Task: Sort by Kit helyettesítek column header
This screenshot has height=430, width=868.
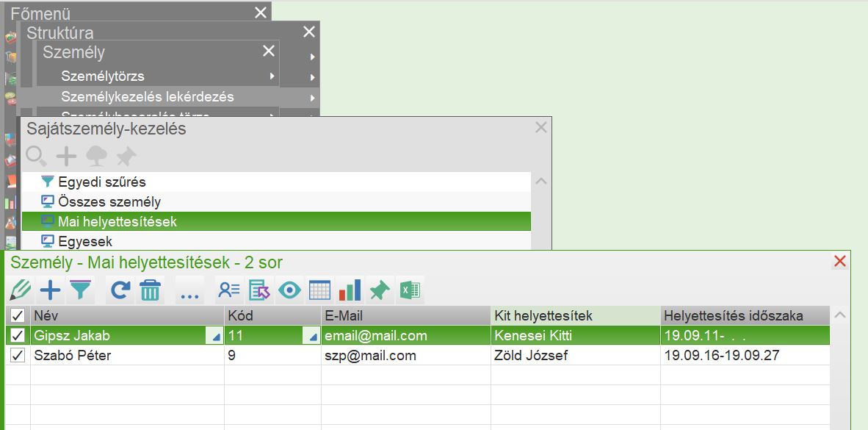Action: tap(576, 316)
